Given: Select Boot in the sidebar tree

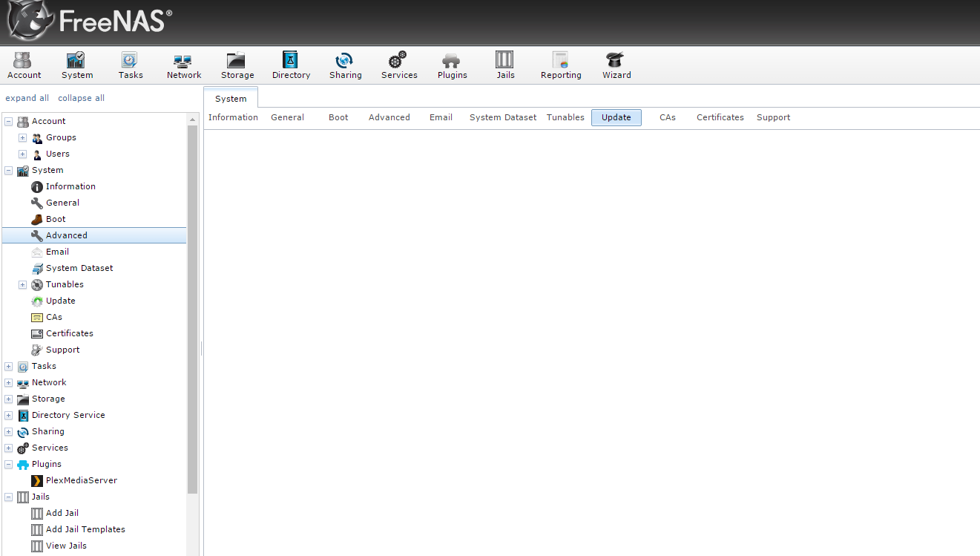Looking at the screenshot, I should tap(56, 219).
